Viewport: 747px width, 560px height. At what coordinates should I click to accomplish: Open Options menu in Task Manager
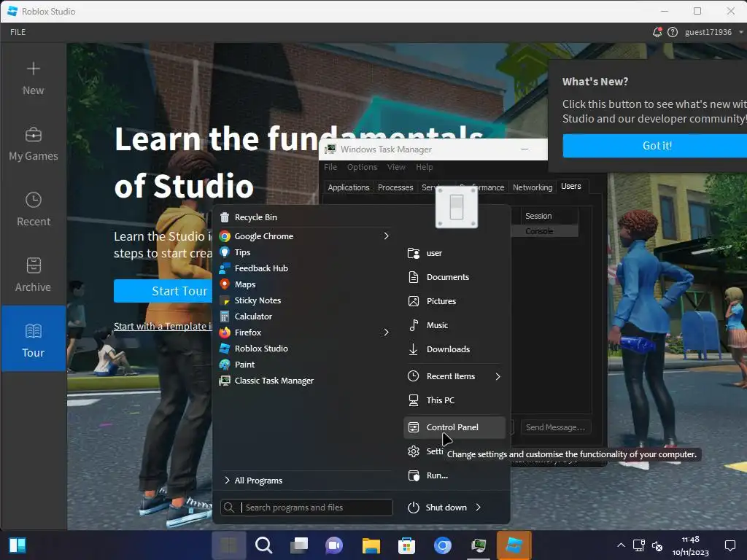pos(362,167)
